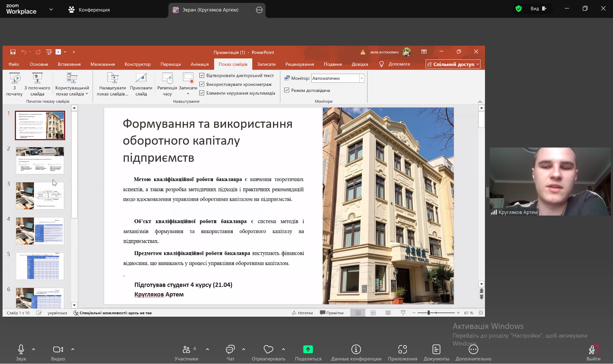Click Hide Slide (Приховати слайд) icon
This screenshot has width=613, height=364.
(141, 79)
